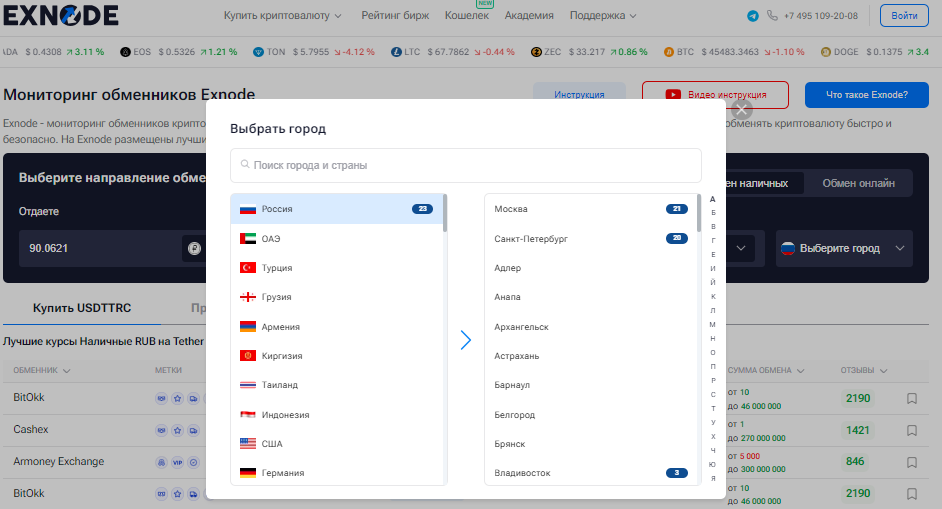Select Таиланд country
942x509 pixels.
(x=336, y=385)
